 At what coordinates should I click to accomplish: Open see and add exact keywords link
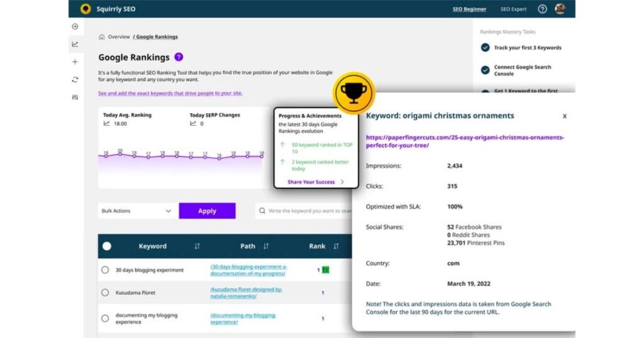[x=170, y=93]
